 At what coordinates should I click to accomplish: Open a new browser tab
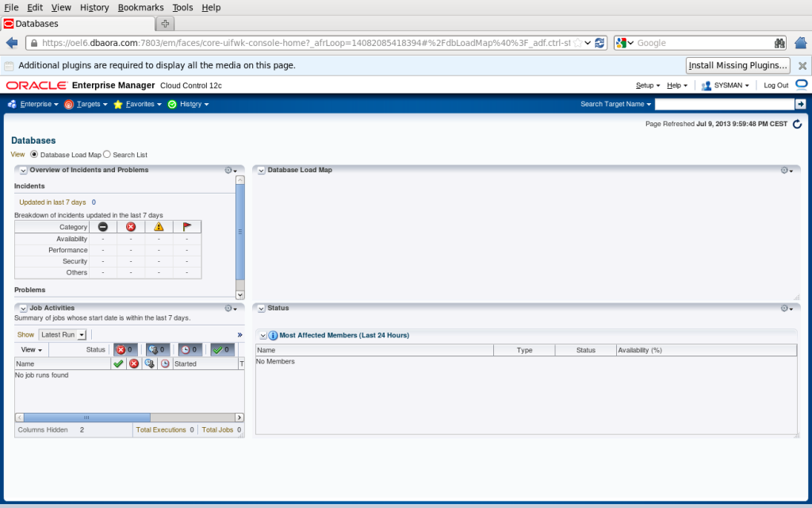165,23
